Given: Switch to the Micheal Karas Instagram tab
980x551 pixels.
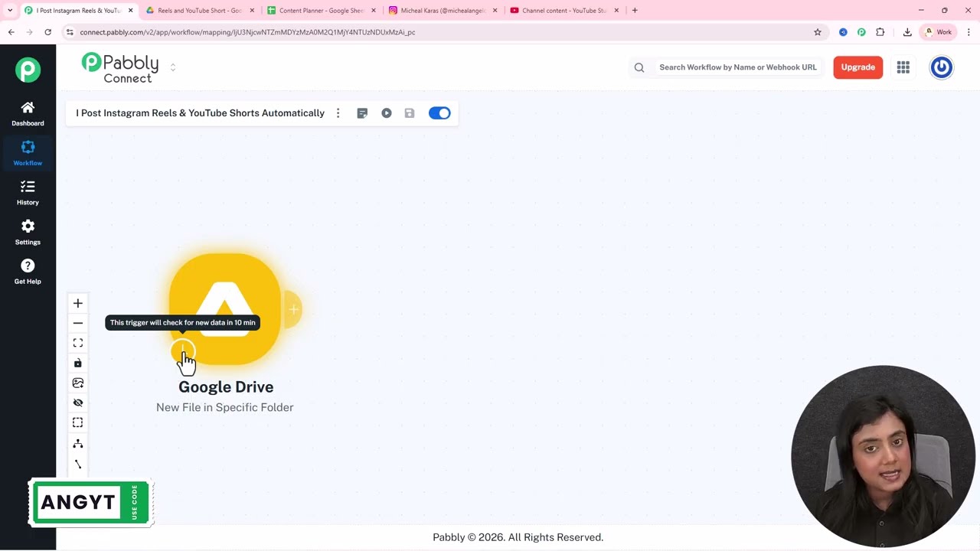Looking at the screenshot, I should point(443,11).
